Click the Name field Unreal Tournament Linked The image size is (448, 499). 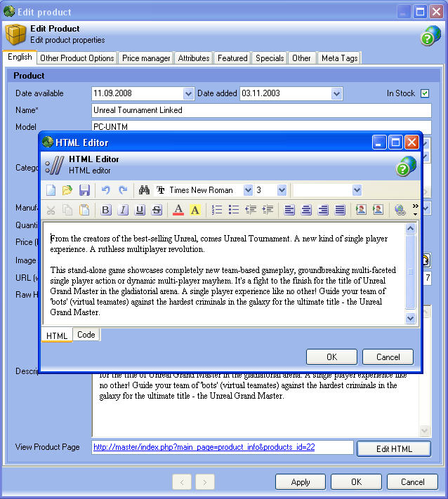click(x=261, y=110)
